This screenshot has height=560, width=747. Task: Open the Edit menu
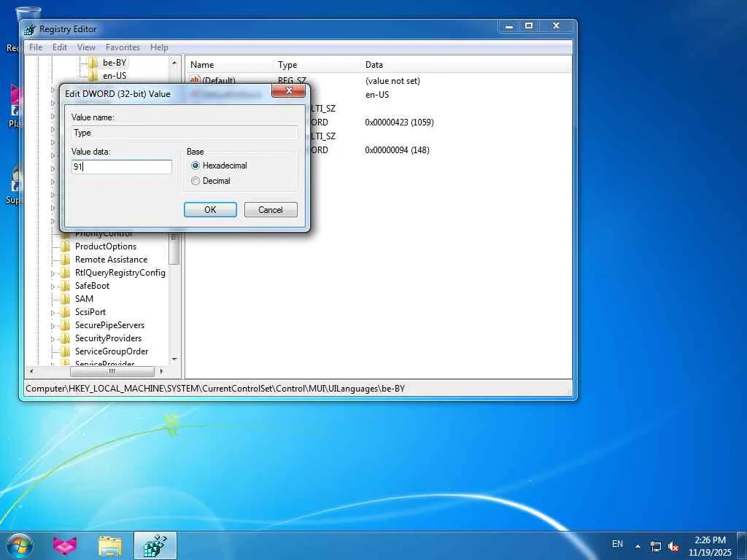(60, 47)
